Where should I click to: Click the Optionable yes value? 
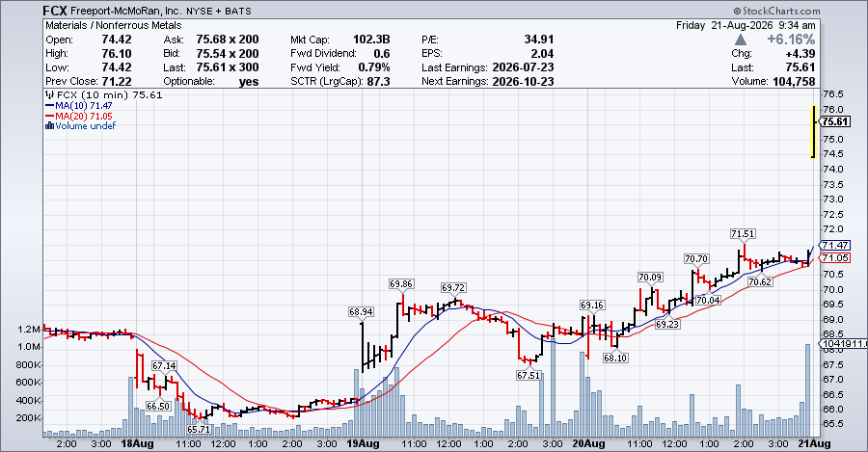249,82
